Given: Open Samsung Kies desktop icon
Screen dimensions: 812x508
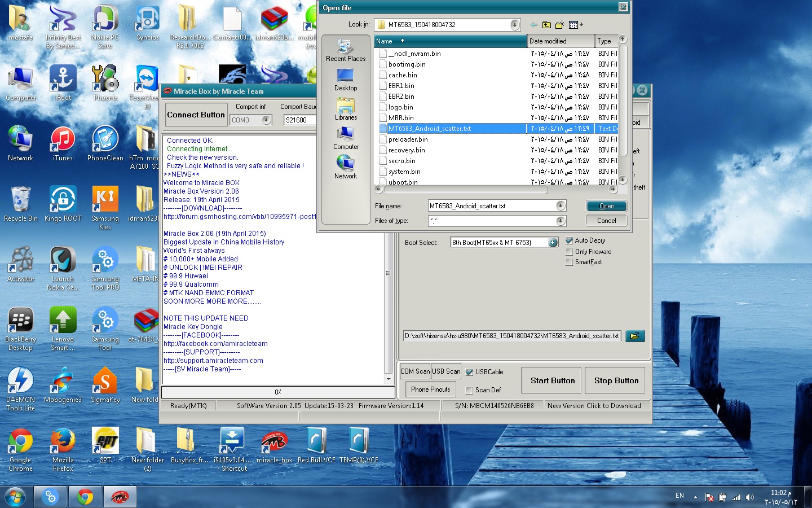Looking at the screenshot, I should 105,207.
